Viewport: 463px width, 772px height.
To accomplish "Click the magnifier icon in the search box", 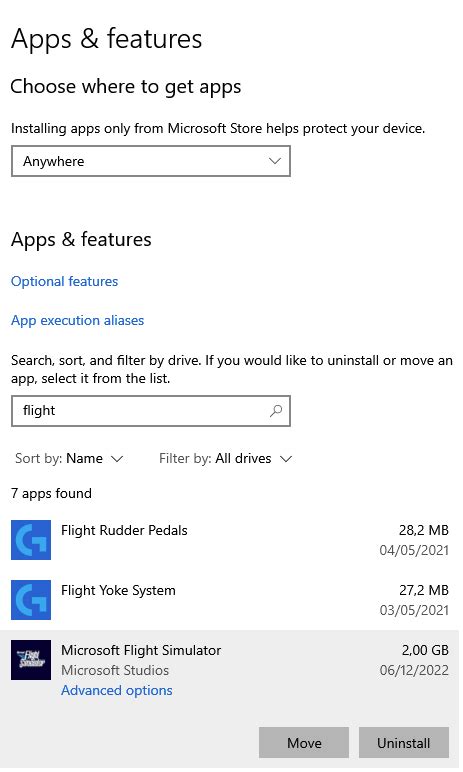I will 276,410.
